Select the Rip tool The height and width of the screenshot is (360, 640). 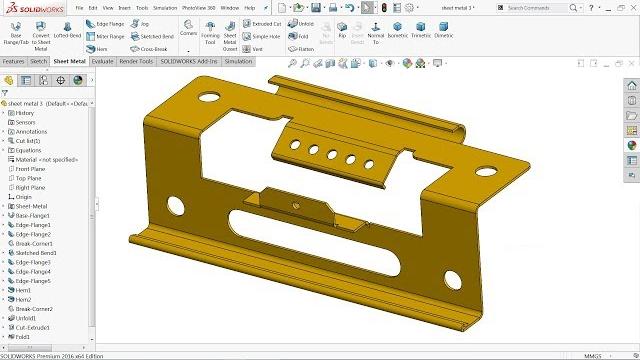coord(342,30)
